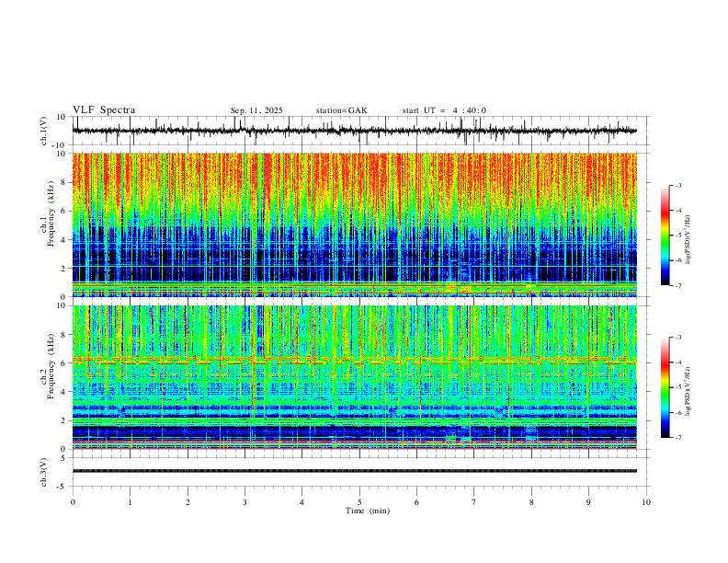Click inside the ch.2 spectrogram panel
Screen dimensions: 728x563
354,377
